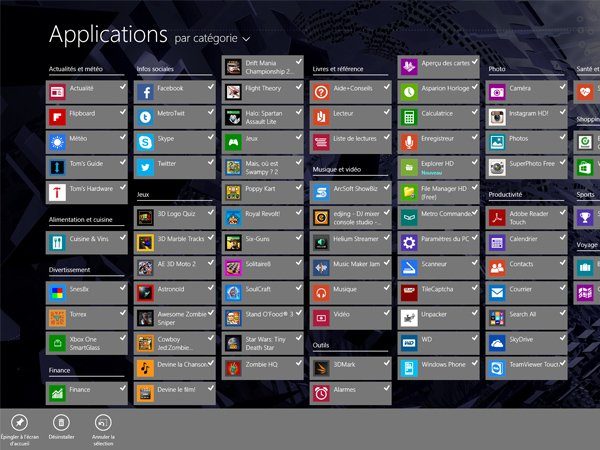Click the Enregistreur microphone icon
This screenshot has height=450, width=600.
[409, 142]
